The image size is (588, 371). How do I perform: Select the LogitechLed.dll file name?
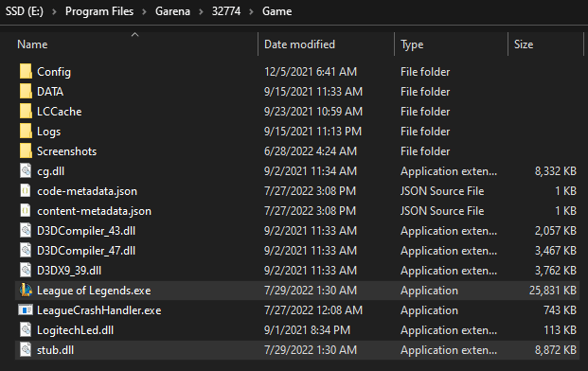pos(75,330)
